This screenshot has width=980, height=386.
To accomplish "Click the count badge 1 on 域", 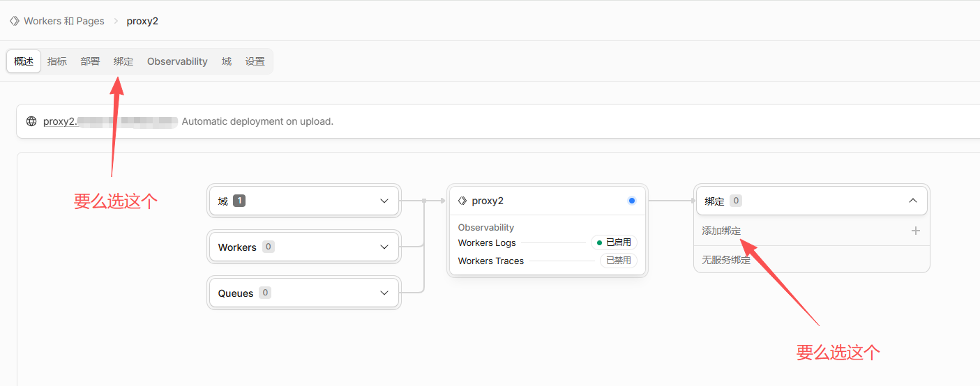I will pos(239,201).
